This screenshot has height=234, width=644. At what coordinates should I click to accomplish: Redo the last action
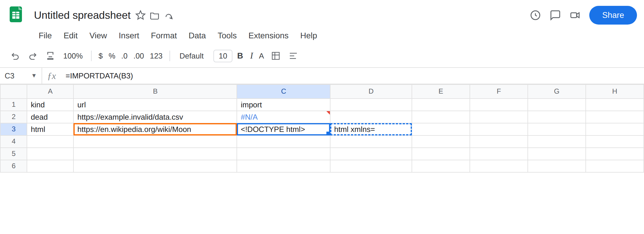click(x=33, y=56)
